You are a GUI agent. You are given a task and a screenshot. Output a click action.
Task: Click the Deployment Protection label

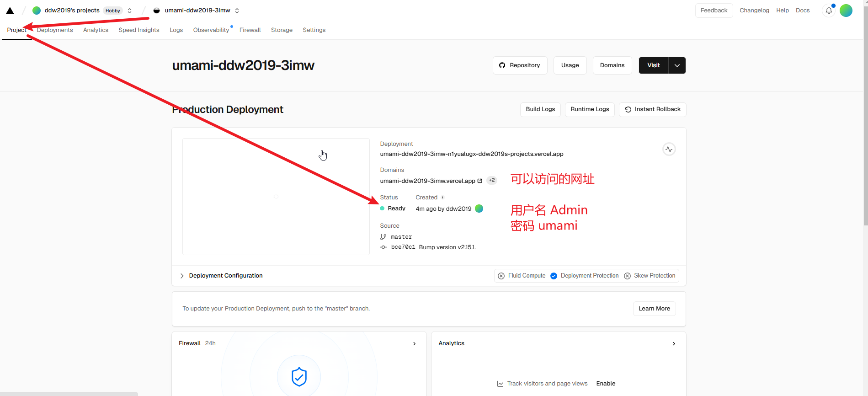[590, 276]
